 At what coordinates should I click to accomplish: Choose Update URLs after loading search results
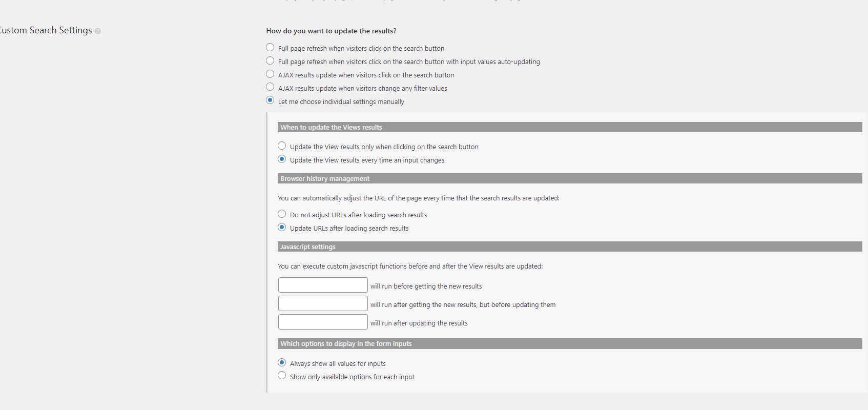tap(282, 227)
